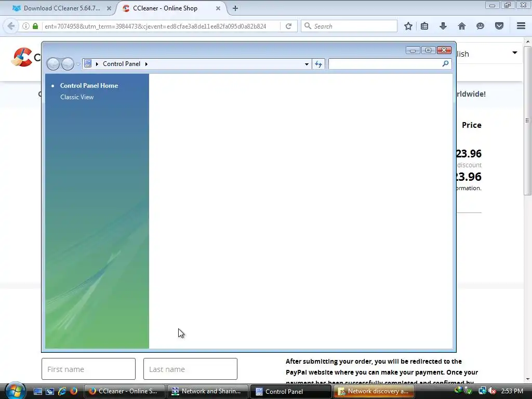Open recent pages arrow in Control Panel
The image size is (532, 399).
(78, 64)
